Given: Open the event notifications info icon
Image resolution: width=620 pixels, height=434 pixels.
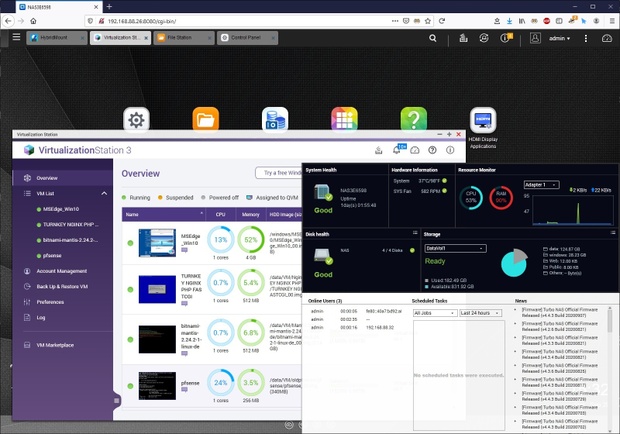Looking at the screenshot, I should [x=506, y=38].
